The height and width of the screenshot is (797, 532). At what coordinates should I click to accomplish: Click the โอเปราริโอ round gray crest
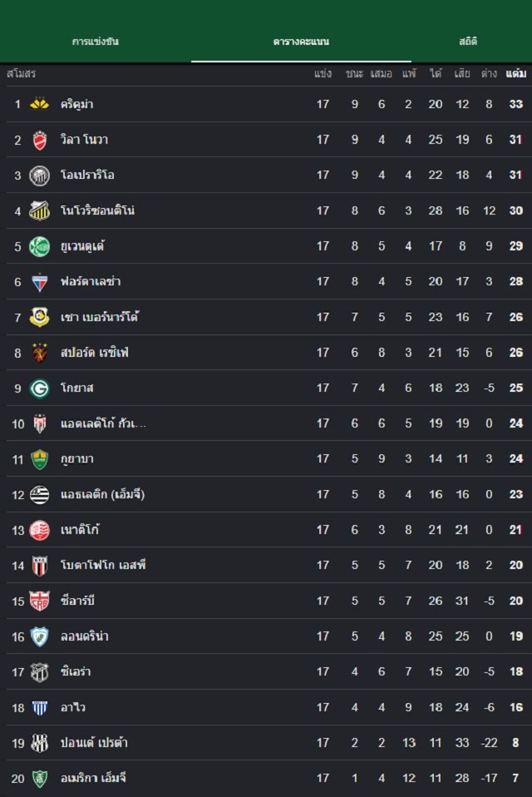[39, 176]
